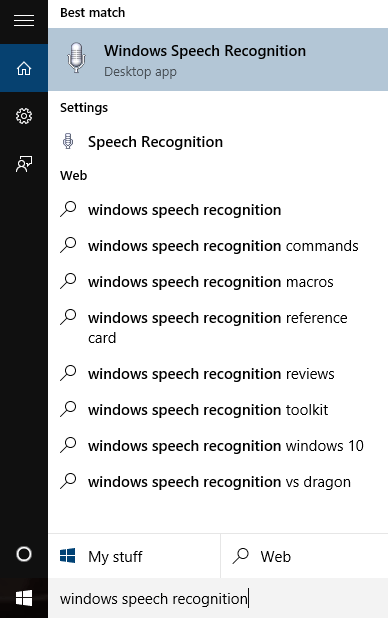Pick the toolkit web suggestion
This screenshot has height=618, width=388.
(218, 410)
